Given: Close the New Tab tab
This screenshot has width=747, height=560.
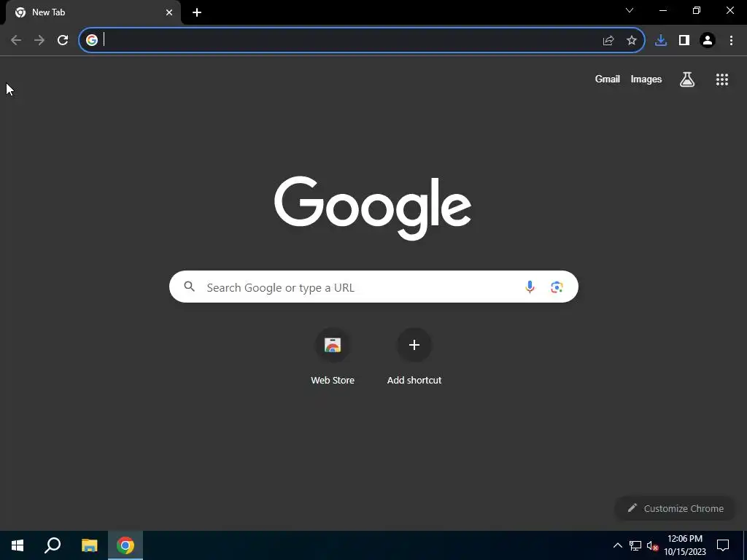Looking at the screenshot, I should coord(169,12).
